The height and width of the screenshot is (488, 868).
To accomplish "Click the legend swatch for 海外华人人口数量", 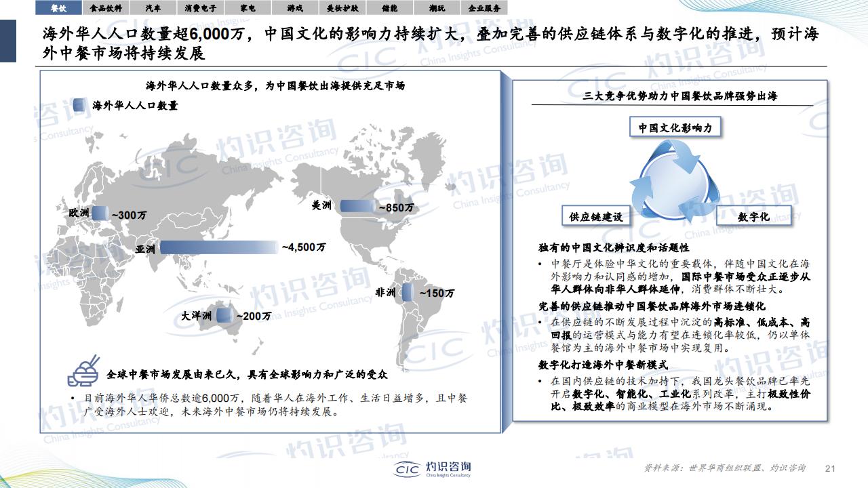I will (x=79, y=104).
